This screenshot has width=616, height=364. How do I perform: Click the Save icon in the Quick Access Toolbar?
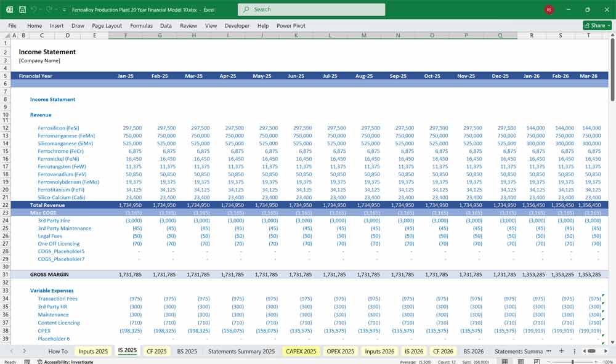[22, 9]
